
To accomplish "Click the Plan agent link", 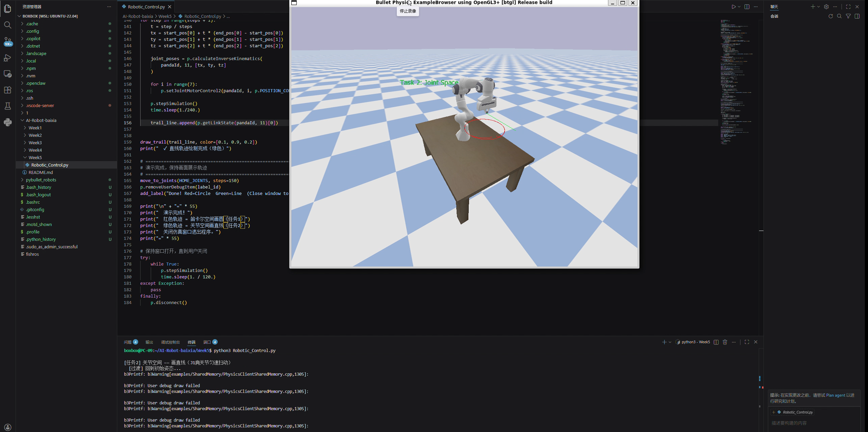I will click(x=835, y=395).
